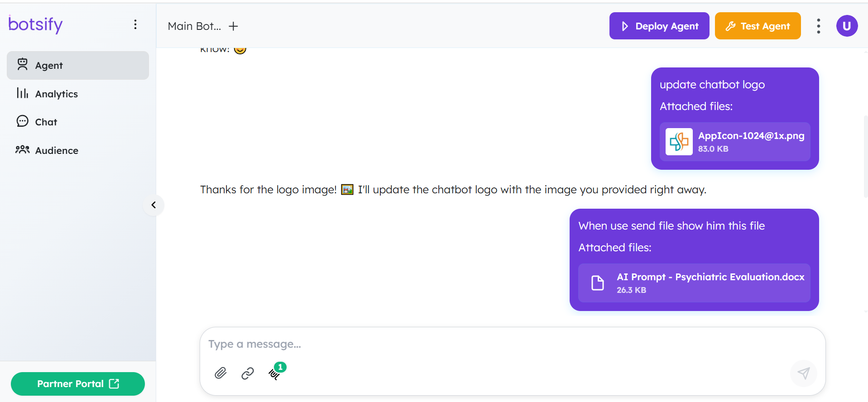The width and height of the screenshot is (868, 402).
Task: Select Agent in the sidebar
Action: [x=78, y=65]
